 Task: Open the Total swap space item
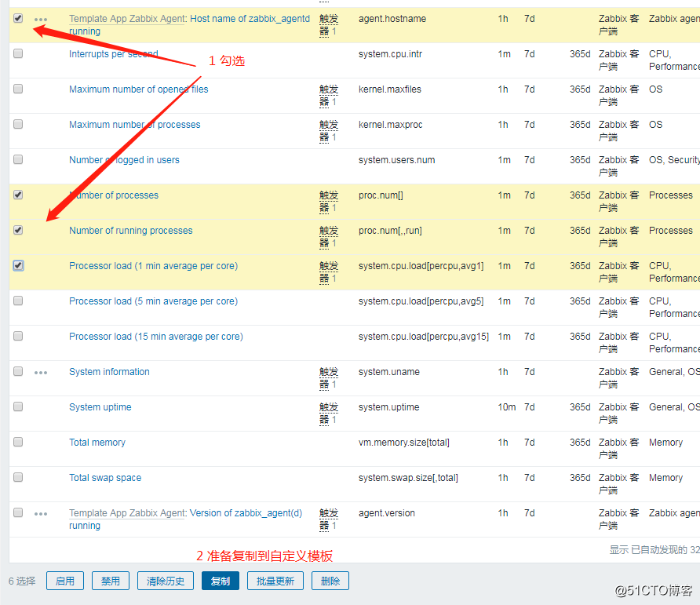tap(105, 477)
